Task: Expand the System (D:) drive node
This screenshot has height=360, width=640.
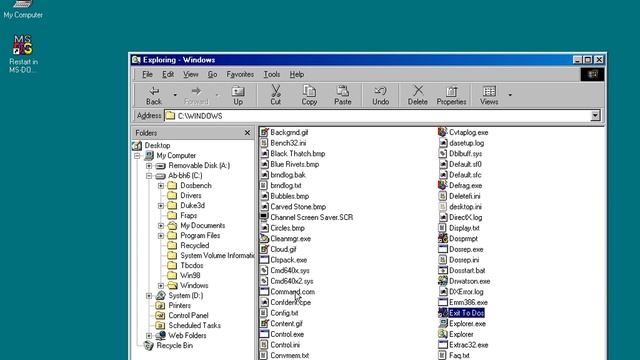Action: 149,296
